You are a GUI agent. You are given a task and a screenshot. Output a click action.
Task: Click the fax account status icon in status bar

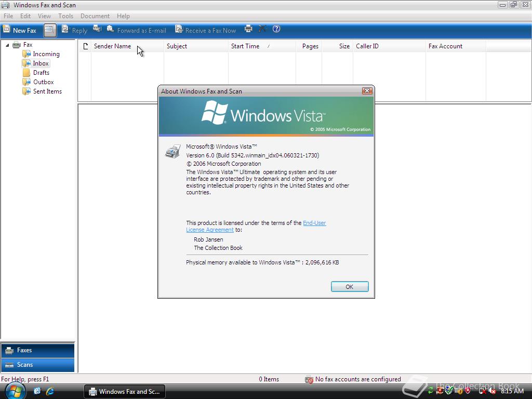[309, 379]
